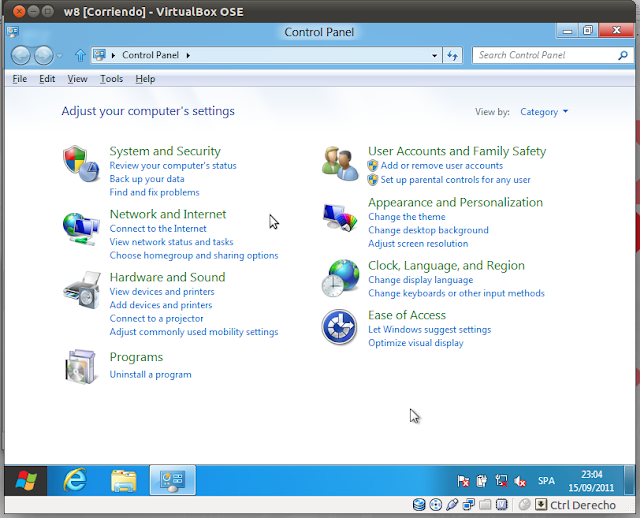Click the taskbar clock showing 23:04
Image resolution: width=640 pixels, height=518 pixels.
(591, 481)
